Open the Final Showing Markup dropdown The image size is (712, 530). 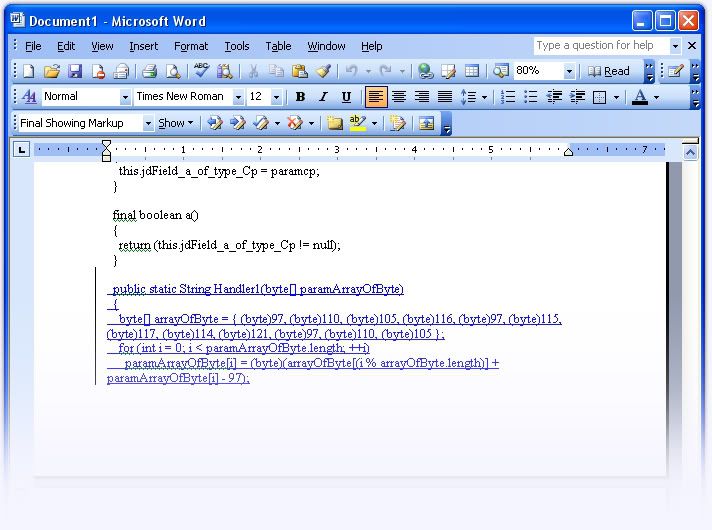(148, 124)
